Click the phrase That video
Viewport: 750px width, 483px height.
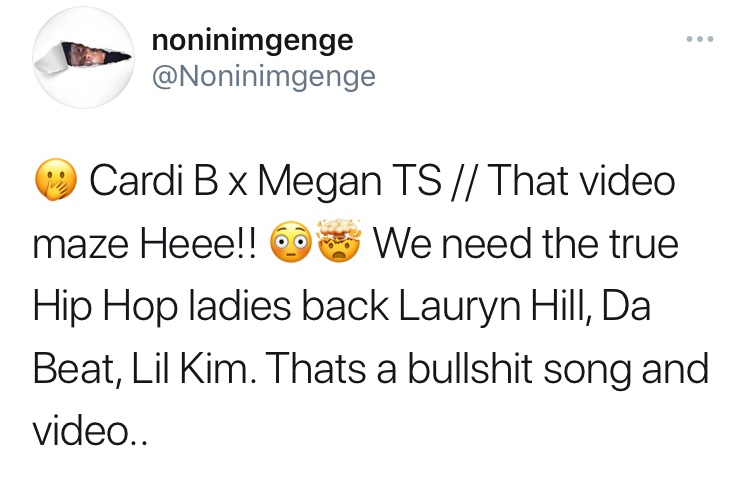[581, 181]
